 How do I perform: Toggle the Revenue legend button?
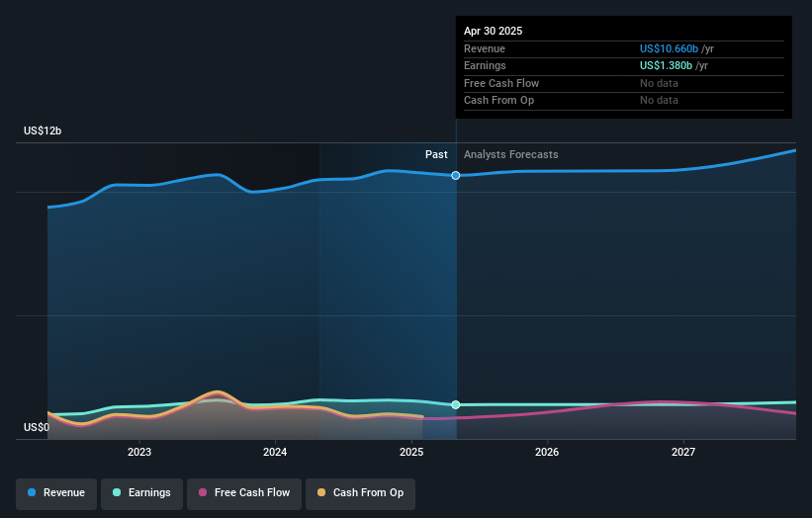56,493
